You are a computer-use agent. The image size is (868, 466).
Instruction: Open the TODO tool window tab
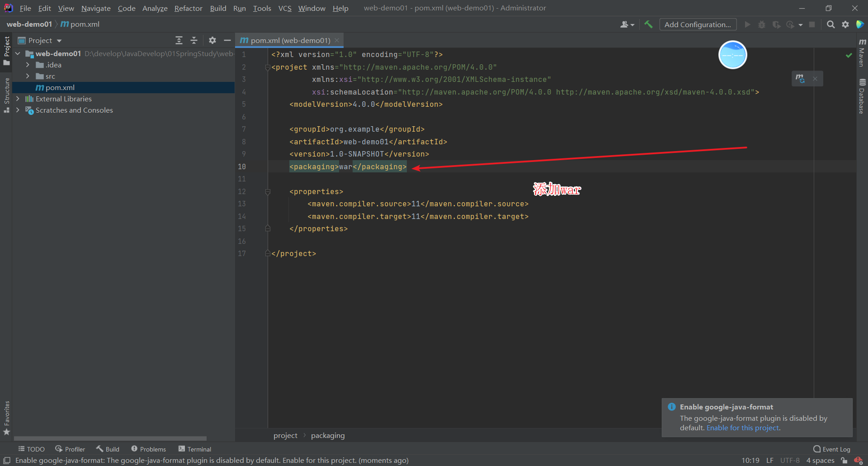point(31,449)
